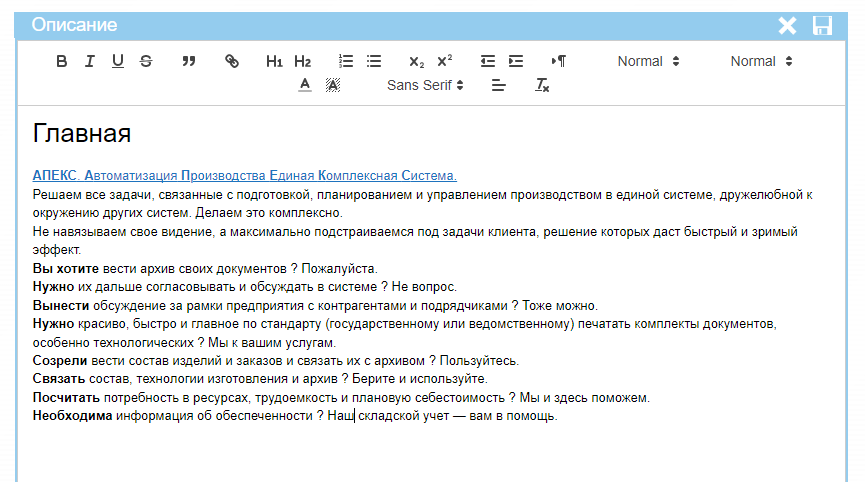Toggle italic text formatting
The image size is (865, 482).
(x=90, y=61)
